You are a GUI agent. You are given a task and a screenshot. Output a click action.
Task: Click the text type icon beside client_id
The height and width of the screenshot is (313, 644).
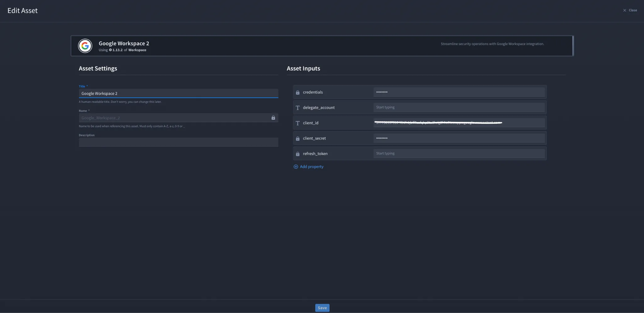(x=297, y=123)
